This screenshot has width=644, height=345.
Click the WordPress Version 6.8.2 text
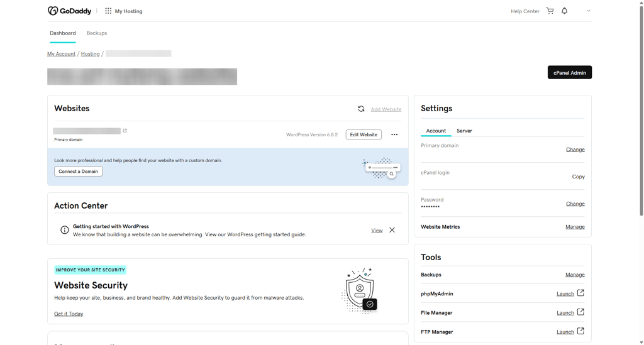[312, 134]
